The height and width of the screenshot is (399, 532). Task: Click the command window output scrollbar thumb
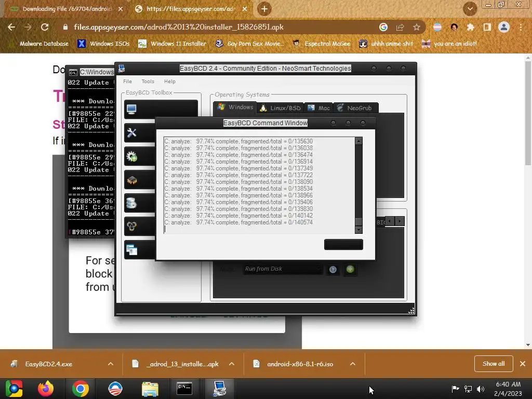click(x=358, y=222)
